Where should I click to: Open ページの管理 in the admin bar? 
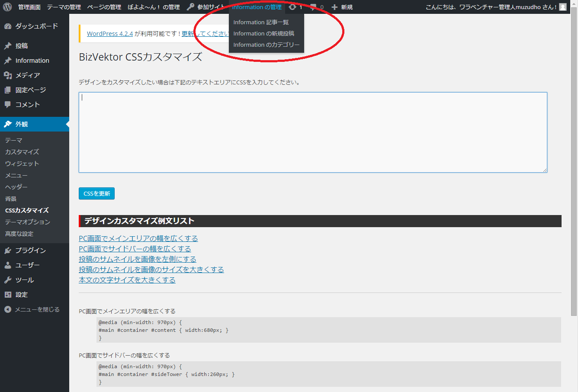104,7
